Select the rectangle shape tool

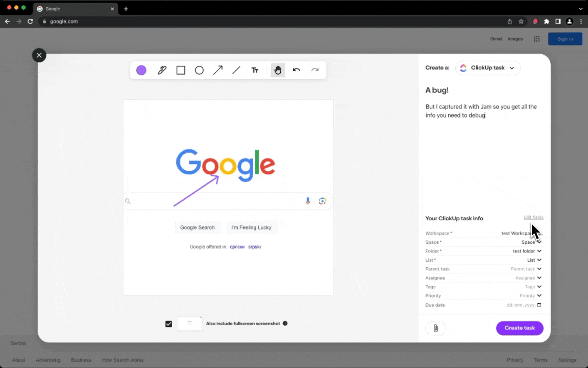tap(181, 70)
